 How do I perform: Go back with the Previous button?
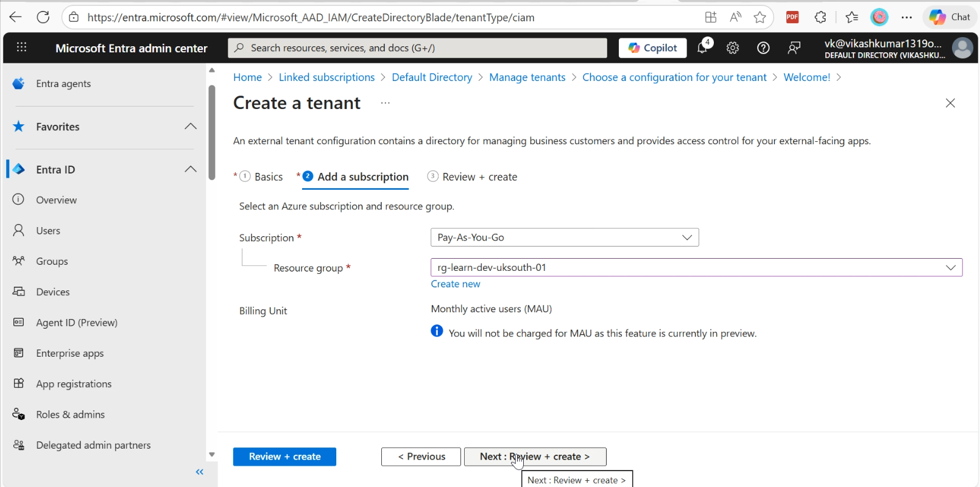click(x=421, y=457)
